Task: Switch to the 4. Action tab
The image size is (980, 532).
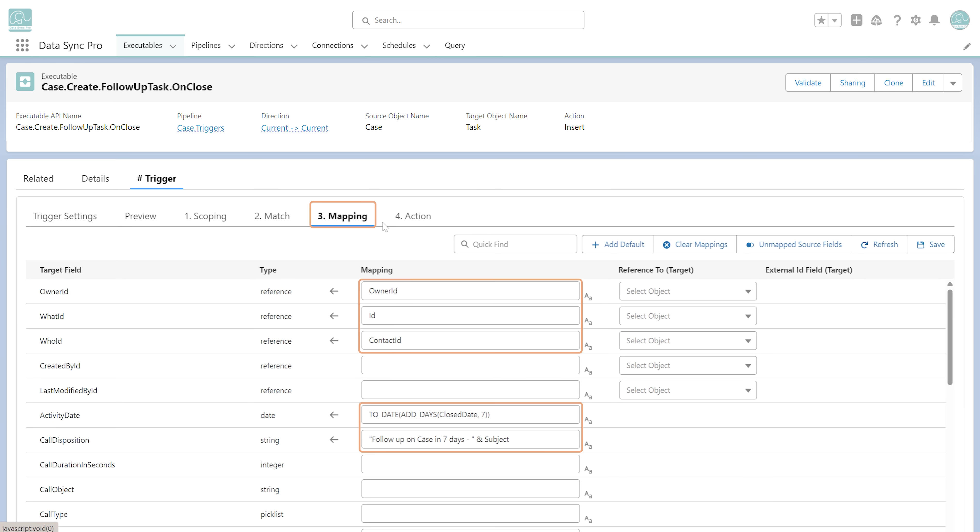Action: [413, 216]
